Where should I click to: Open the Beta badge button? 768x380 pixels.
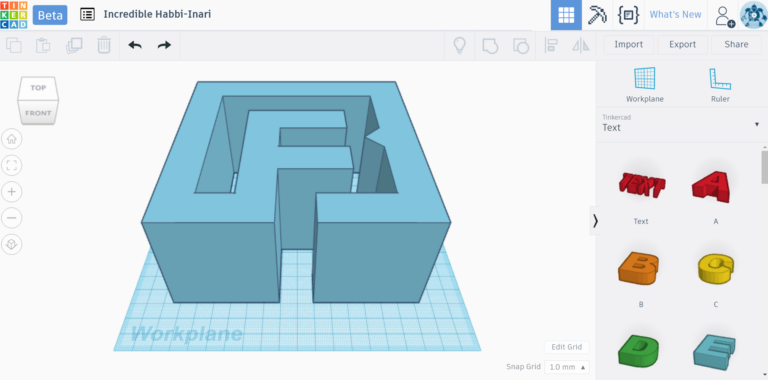[50, 15]
